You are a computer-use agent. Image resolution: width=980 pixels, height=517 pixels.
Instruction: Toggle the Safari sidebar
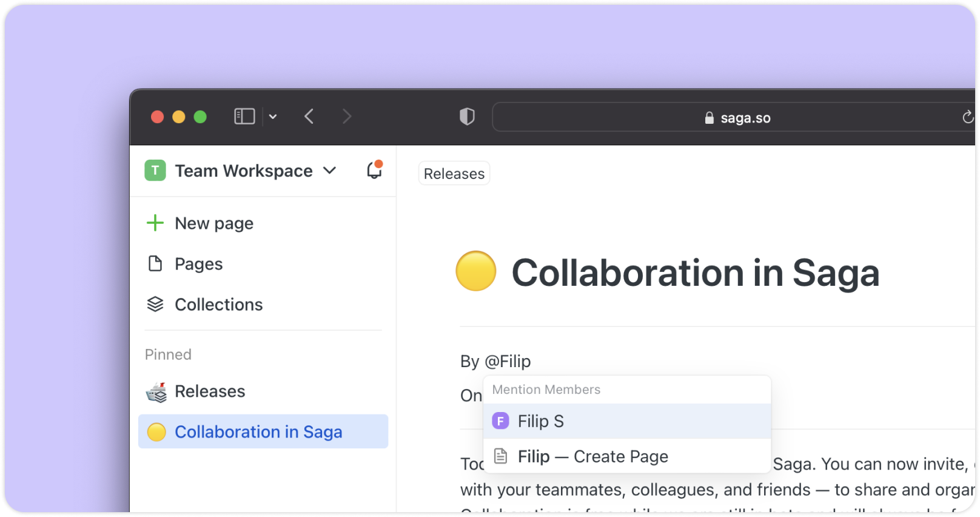pyautogui.click(x=244, y=117)
